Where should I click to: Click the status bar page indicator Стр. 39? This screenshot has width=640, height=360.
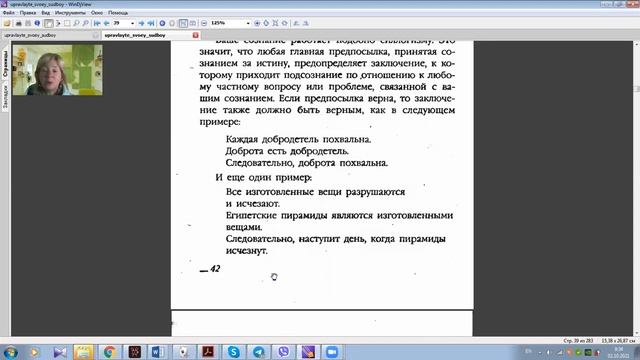pyautogui.click(x=578, y=340)
